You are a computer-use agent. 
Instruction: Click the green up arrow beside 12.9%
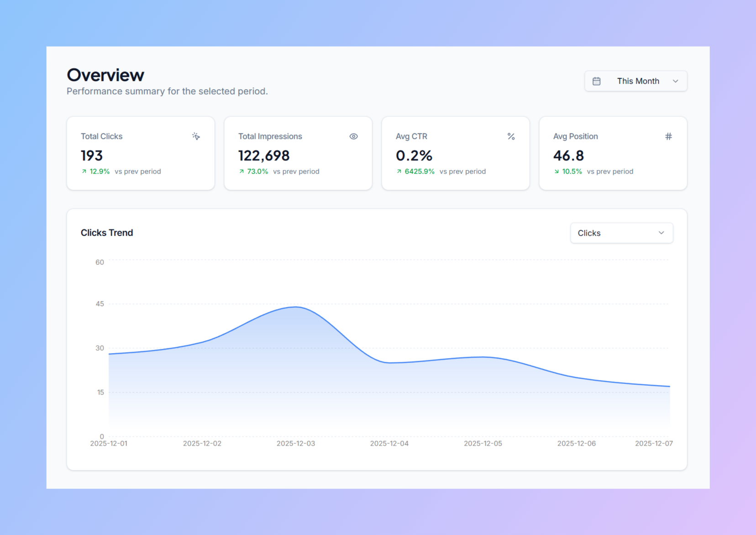pos(84,172)
